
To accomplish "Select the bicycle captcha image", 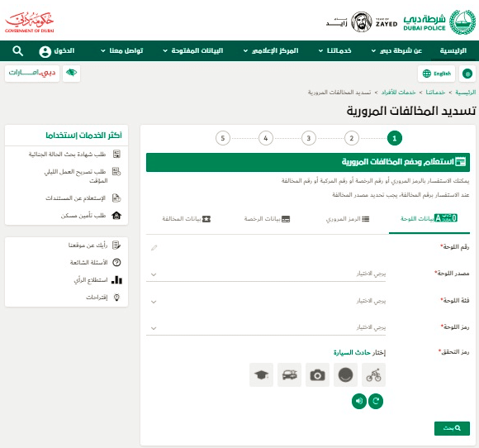I will [x=373, y=374].
